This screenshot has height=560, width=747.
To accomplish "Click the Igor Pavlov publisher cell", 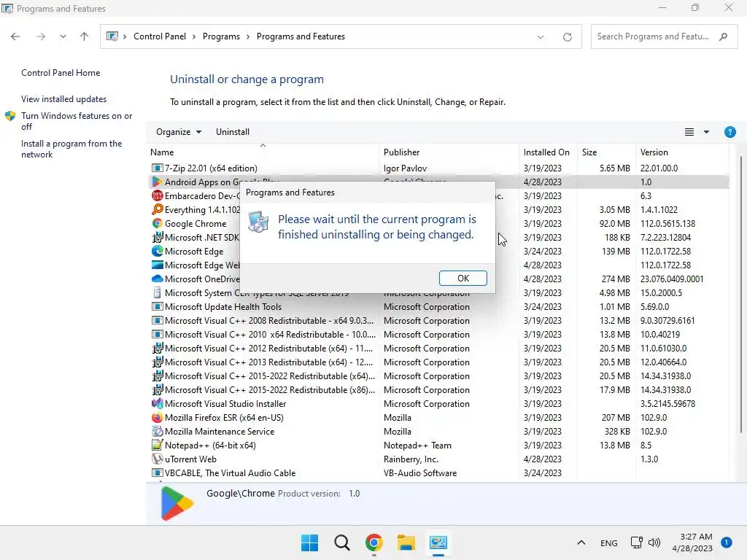I will 405,168.
